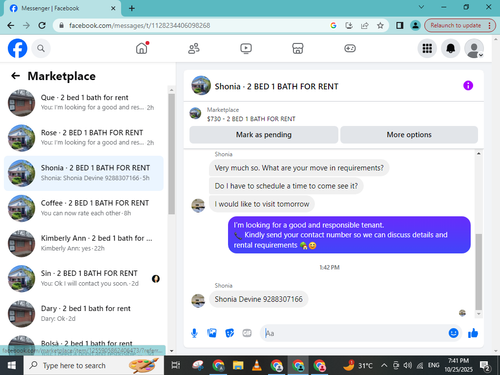Click the Sin conversation seen avatar
Image resolution: width=500 pixels, height=375 pixels.
[156, 279]
